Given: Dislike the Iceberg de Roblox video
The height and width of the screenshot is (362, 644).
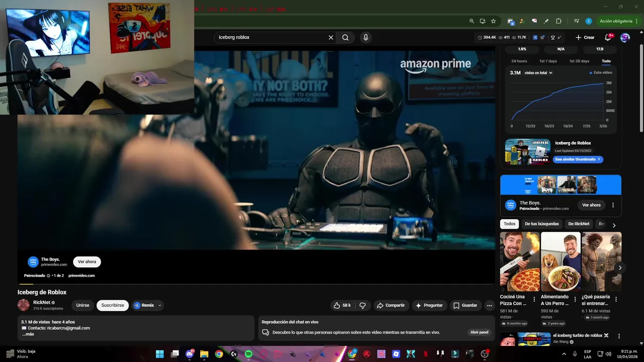Looking at the screenshot, I should coord(363,305).
